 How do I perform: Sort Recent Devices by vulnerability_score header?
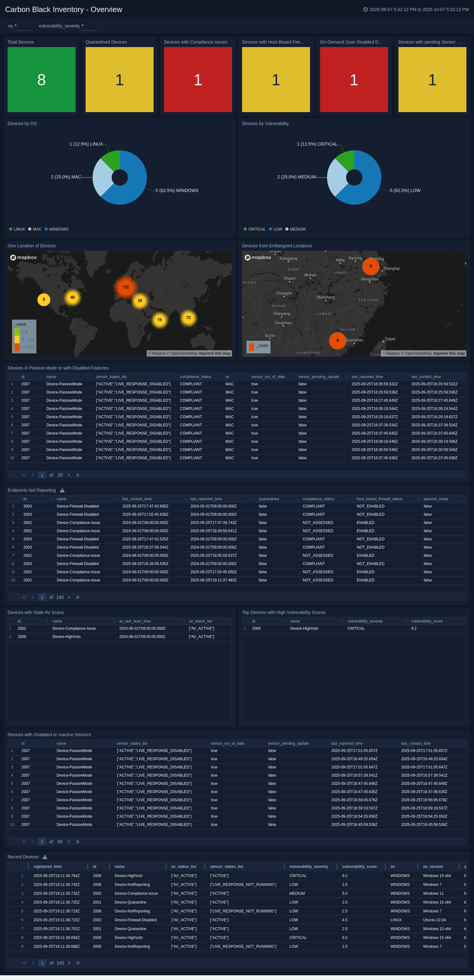[359, 867]
